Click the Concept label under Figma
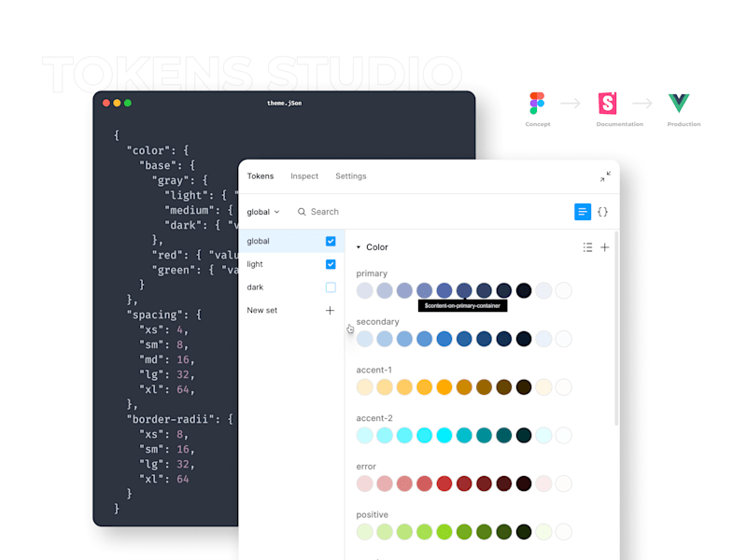Viewport: 747px width, 560px height. point(538,124)
